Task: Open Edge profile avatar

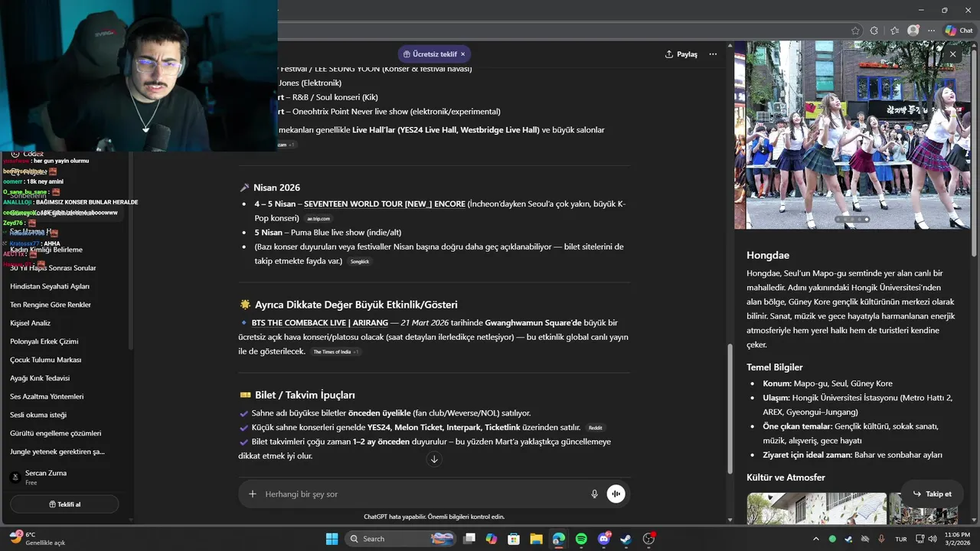Action: pyautogui.click(x=913, y=31)
